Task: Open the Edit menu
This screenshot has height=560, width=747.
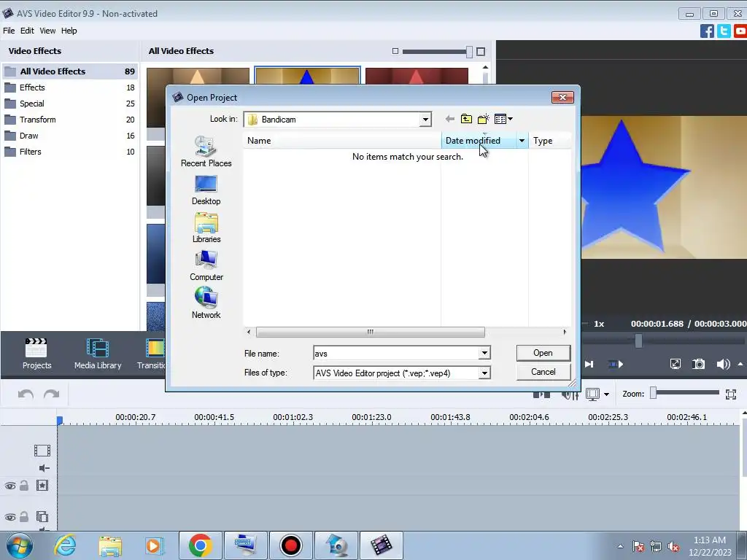Action: click(x=27, y=31)
